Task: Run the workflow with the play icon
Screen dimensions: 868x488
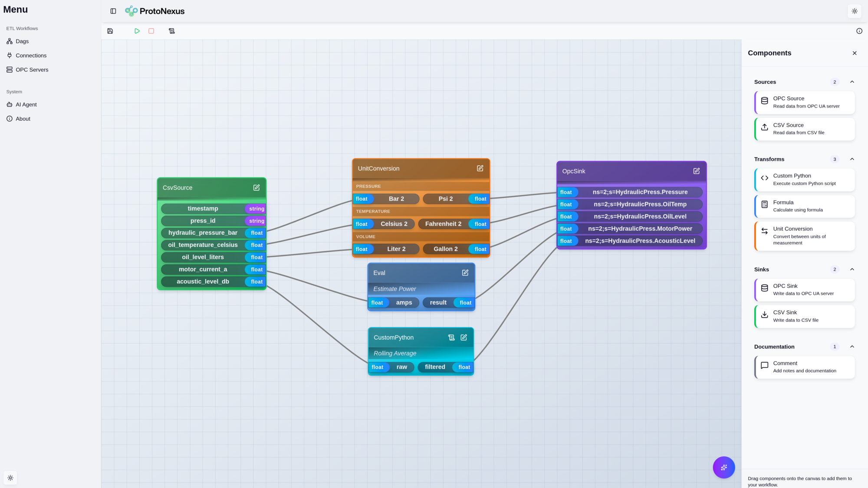Action: [137, 31]
